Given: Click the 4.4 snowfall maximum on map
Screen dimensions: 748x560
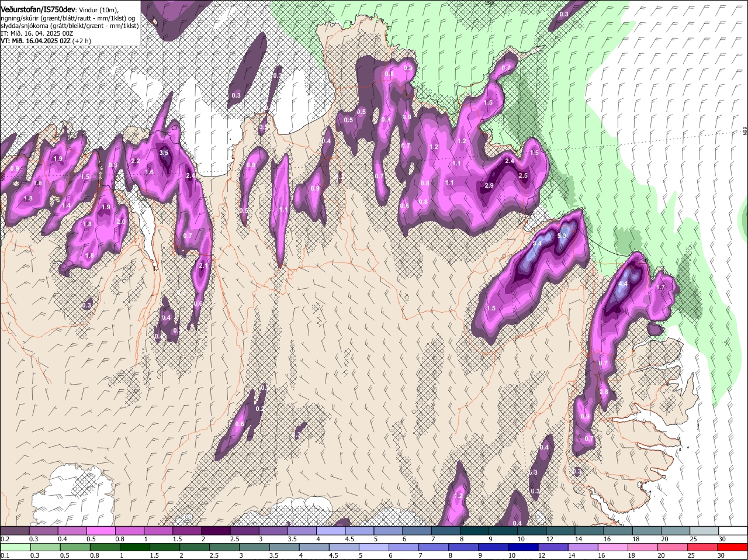Looking at the screenshot, I should tap(623, 284).
